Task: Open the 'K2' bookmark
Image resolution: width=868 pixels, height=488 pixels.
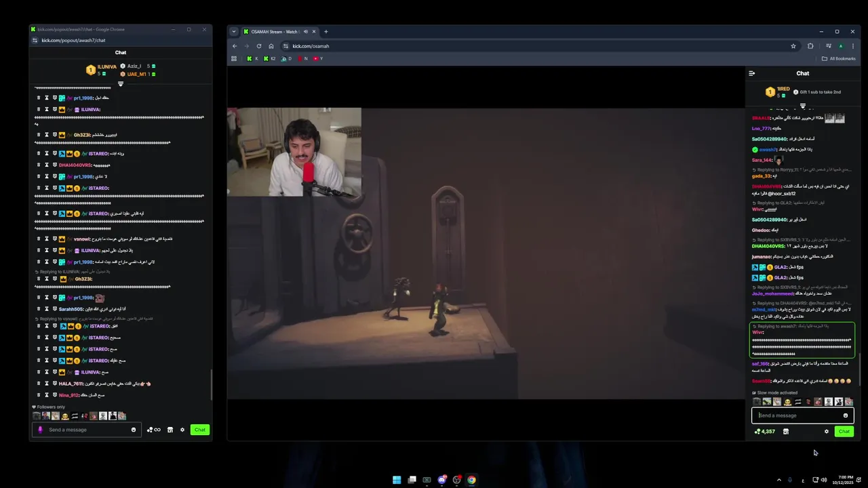Action: coord(269,59)
